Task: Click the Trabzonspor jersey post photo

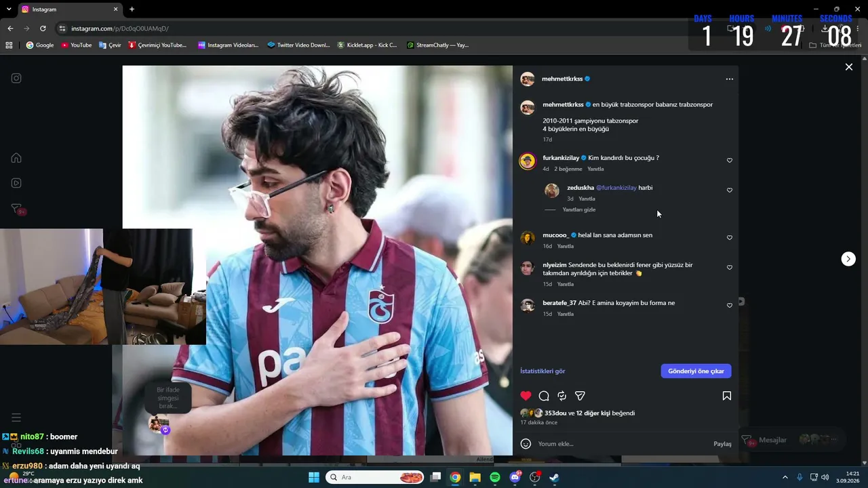Action: 317,260
